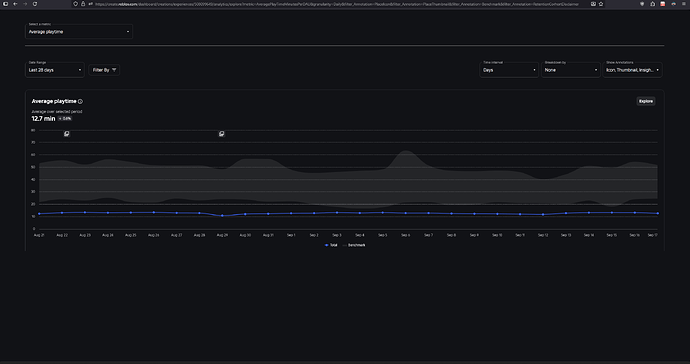Open the Select a metric dropdown
This screenshot has height=364, width=690.
click(79, 32)
